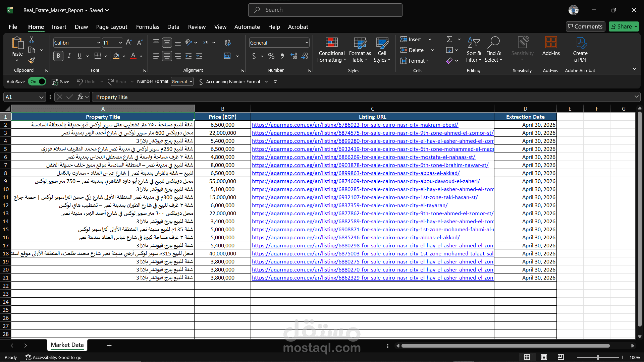Click the Paste clipboard icon
This screenshot has height=362, width=644.
click(17, 43)
